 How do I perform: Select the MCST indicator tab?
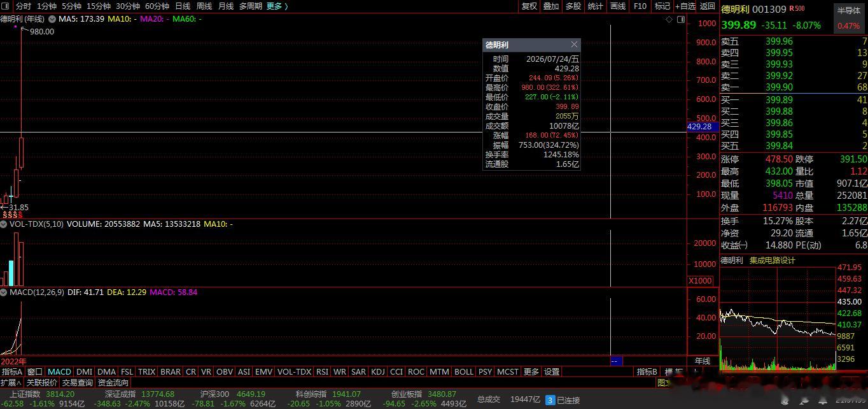(x=508, y=372)
